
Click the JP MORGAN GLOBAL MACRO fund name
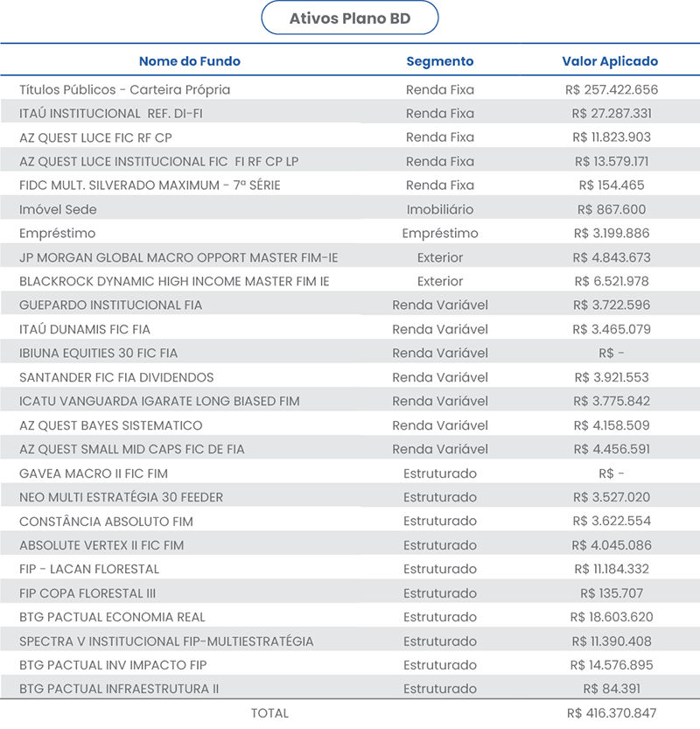(x=178, y=257)
